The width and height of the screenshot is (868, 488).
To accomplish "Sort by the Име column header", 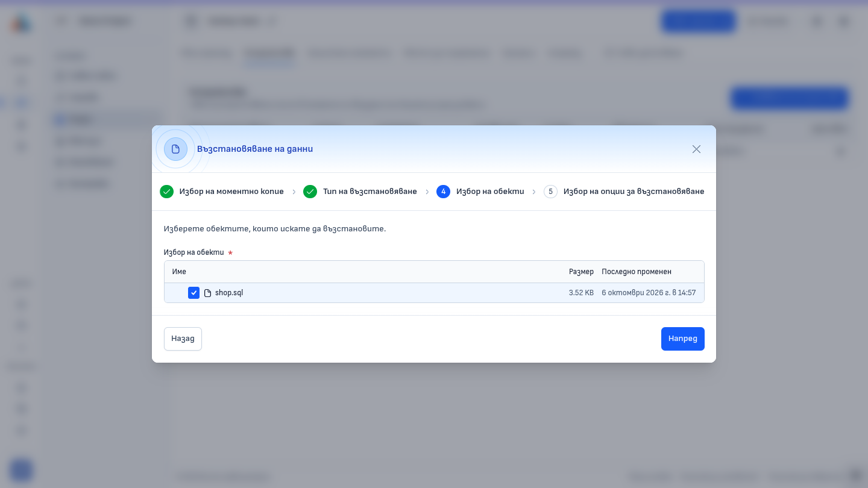I will click(179, 272).
